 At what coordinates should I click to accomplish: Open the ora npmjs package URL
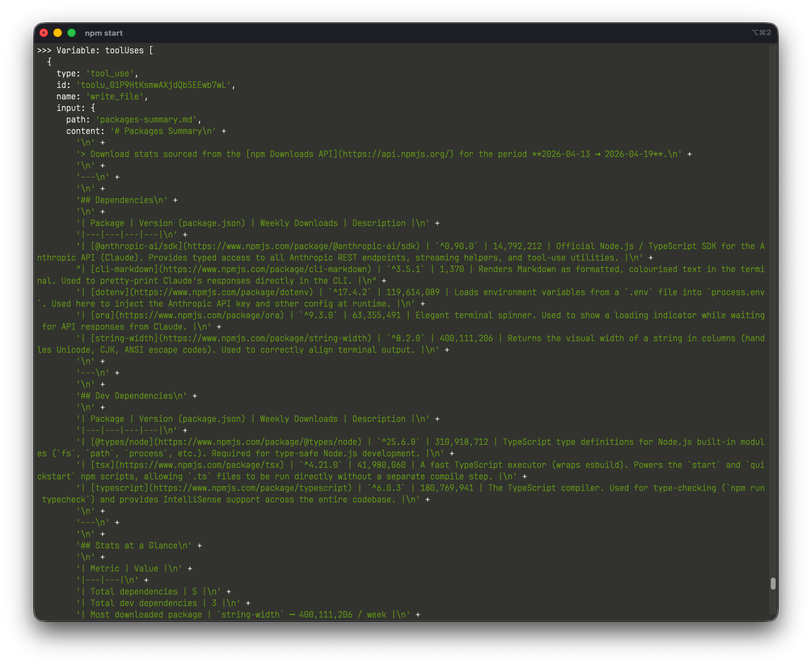pos(200,315)
